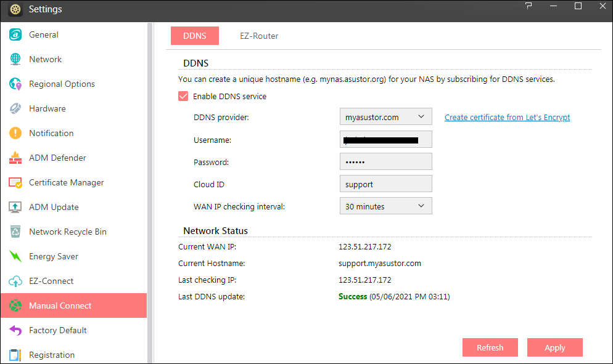Image resolution: width=613 pixels, height=364 pixels.
Task: Open the Notification settings
Action: pos(73,133)
